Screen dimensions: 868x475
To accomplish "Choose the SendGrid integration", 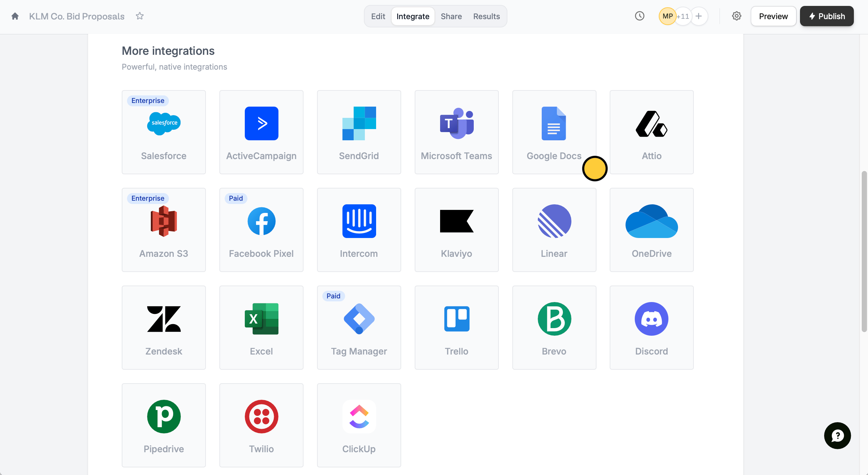I will click(359, 132).
